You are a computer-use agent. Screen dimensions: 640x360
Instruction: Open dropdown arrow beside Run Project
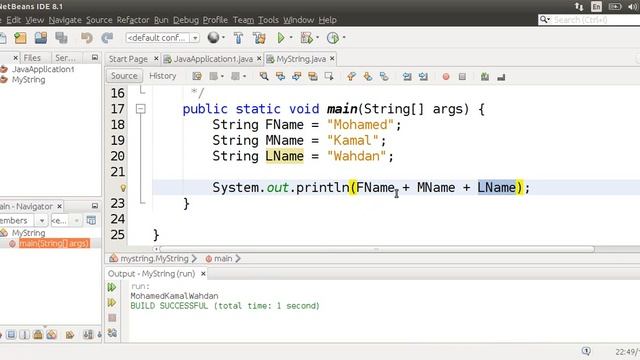coord(291,38)
